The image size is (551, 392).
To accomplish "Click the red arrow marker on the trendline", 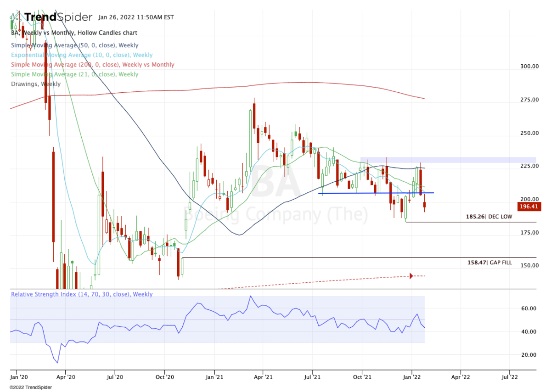I will point(412,276).
